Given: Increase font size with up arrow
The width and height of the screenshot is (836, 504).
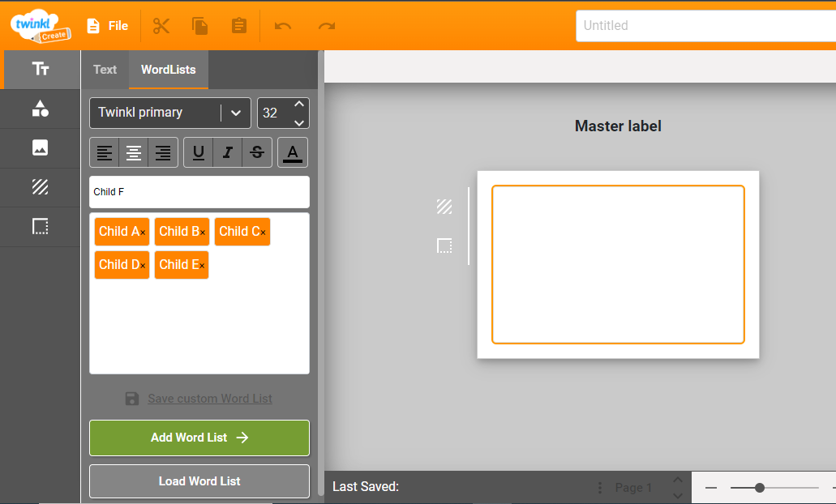Looking at the screenshot, I should (299, 105).
